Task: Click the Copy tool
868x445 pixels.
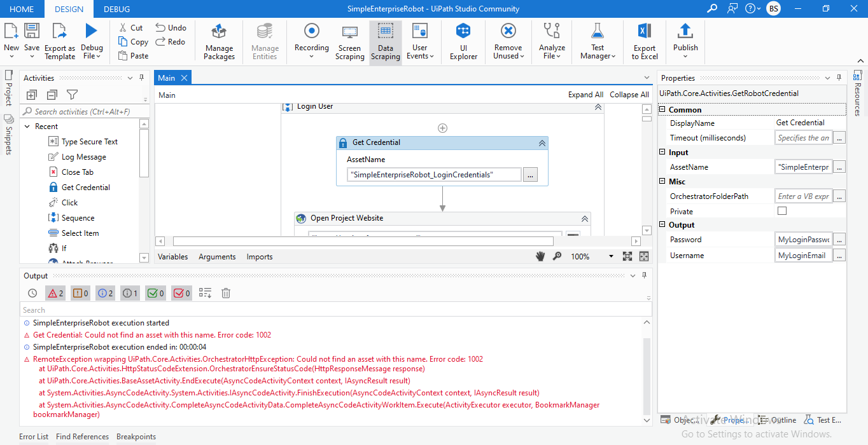Action: click(133, 41)
